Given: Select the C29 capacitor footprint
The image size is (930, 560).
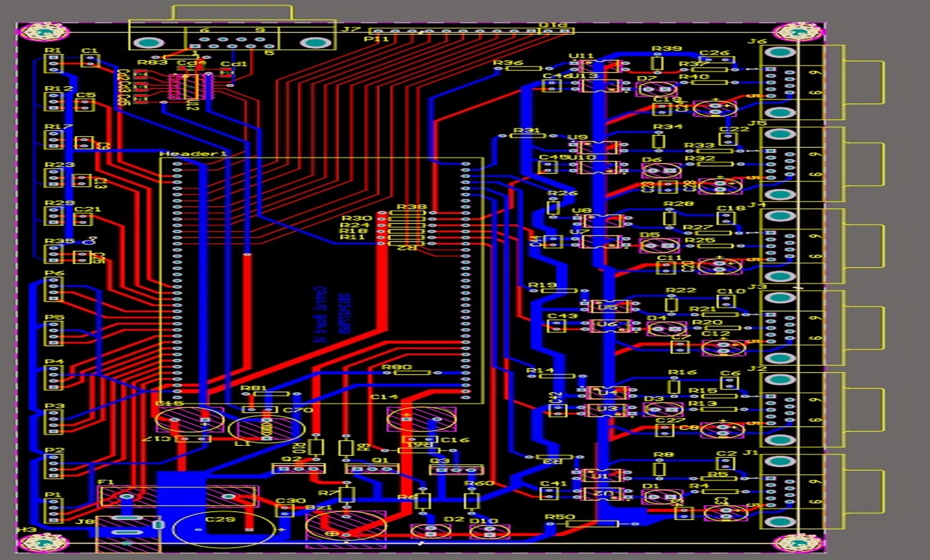Looking at the screenshot, I should (x=224, y=529).
